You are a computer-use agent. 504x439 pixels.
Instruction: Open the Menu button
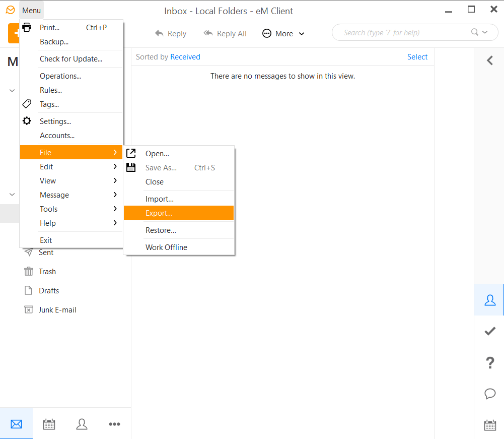(x=32, y=10)
